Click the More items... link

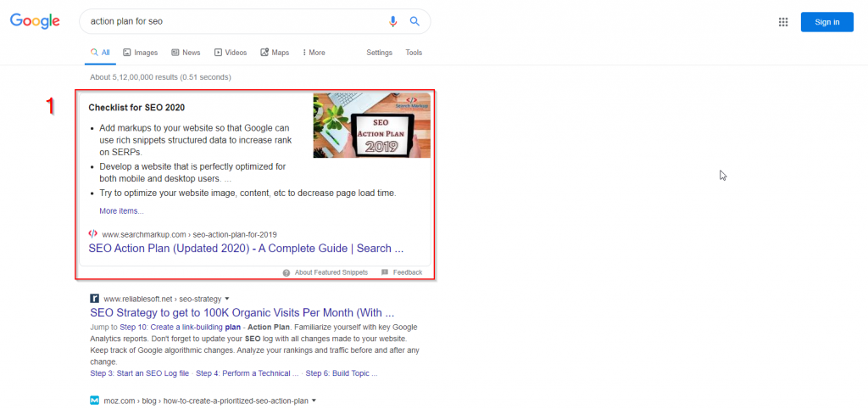121,211
